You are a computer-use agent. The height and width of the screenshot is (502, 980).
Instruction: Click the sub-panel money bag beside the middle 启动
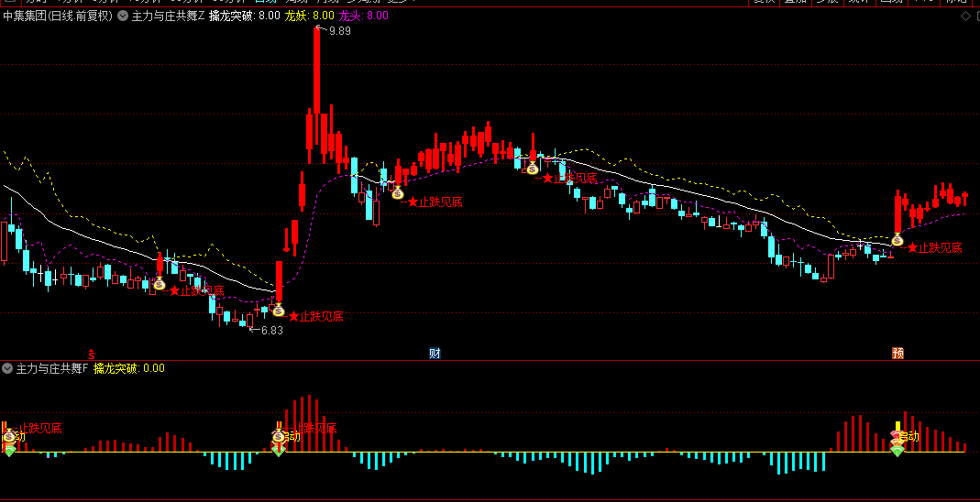coord(278,436)
